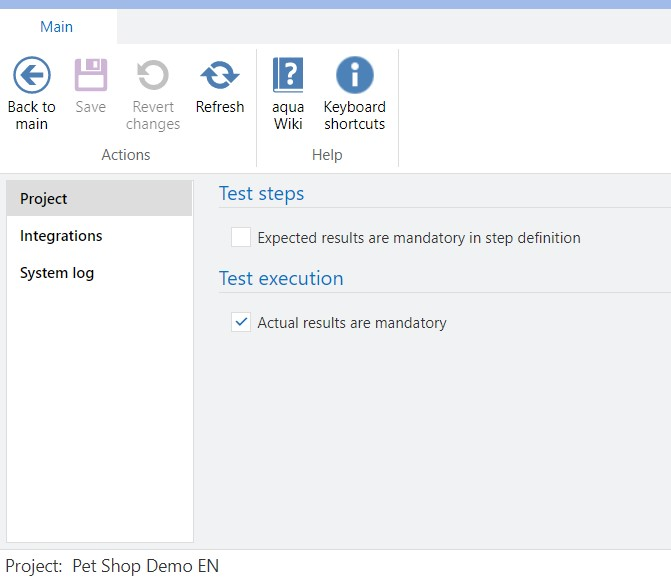This screenshot has width=671, height=578.
Task: Switch to the Main ribbon tab
Action: [57, 27]
